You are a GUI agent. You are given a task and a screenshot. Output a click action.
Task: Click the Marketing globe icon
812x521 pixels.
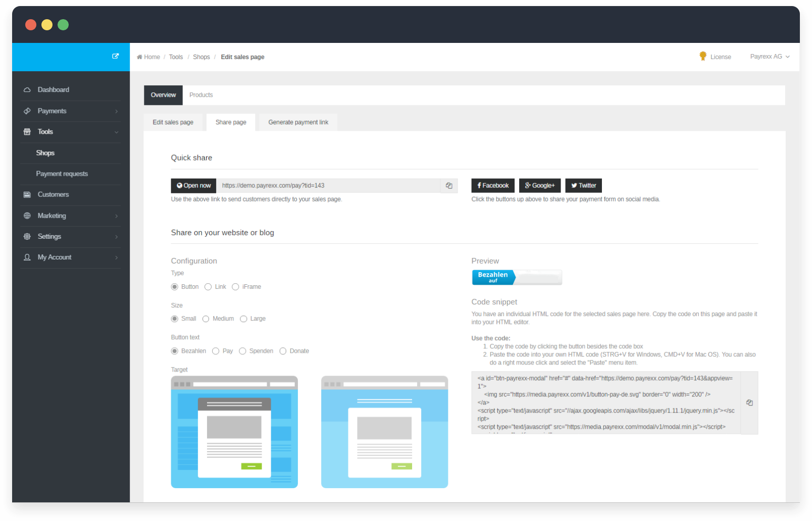click(x=27, y=216)
